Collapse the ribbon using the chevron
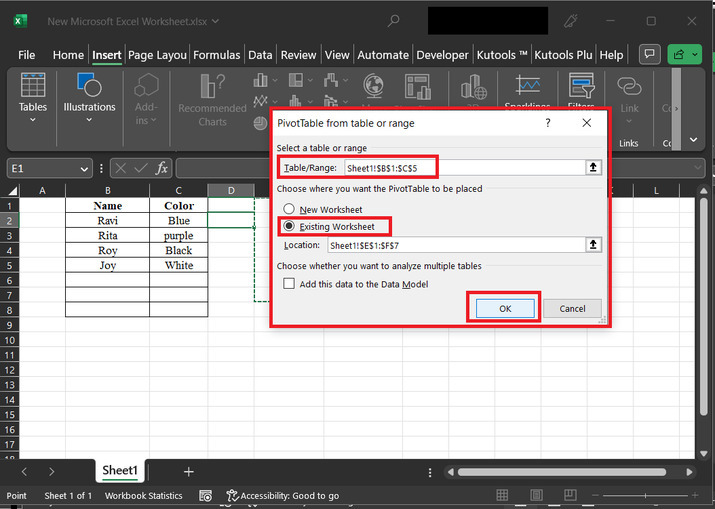Screen dimensions: 715x509 pyautogui.click(x=695, y=141)
